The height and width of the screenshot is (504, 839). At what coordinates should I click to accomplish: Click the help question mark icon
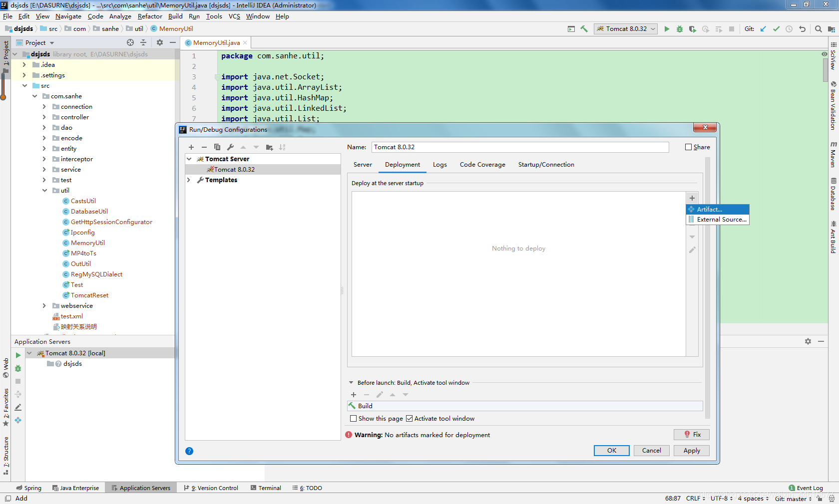pos(189,451)
